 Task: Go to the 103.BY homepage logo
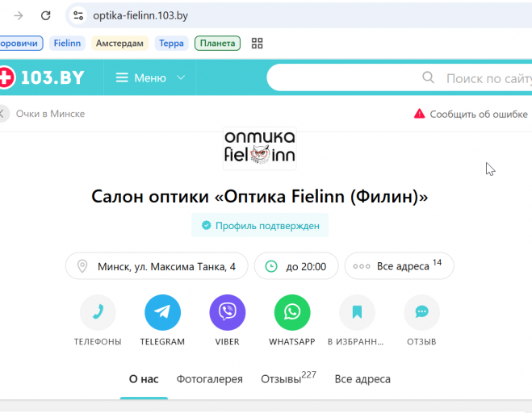point(42,77)
